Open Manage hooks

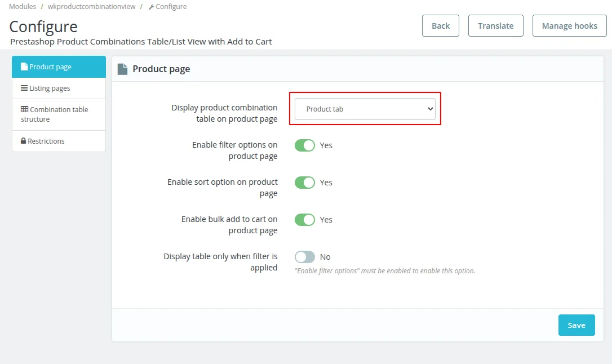coord(569,25)
